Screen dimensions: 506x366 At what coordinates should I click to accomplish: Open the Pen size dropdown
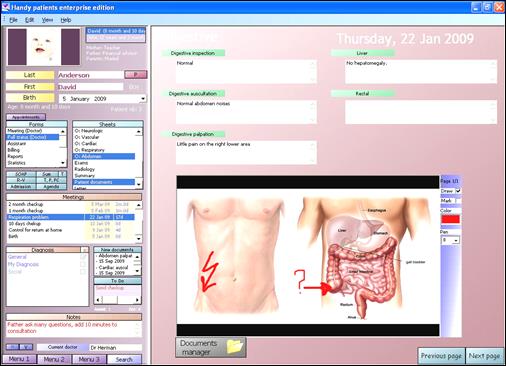tap(456, 240)
